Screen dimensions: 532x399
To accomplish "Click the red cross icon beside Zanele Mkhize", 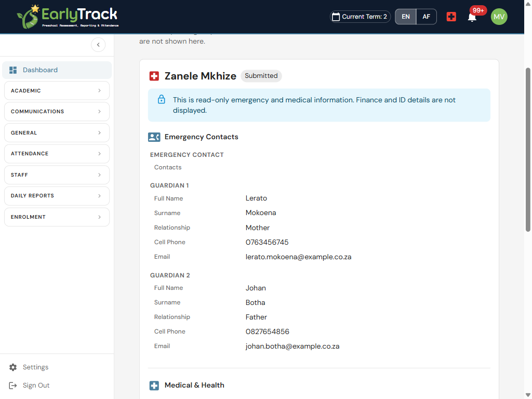I will click(x=154, y=76).
